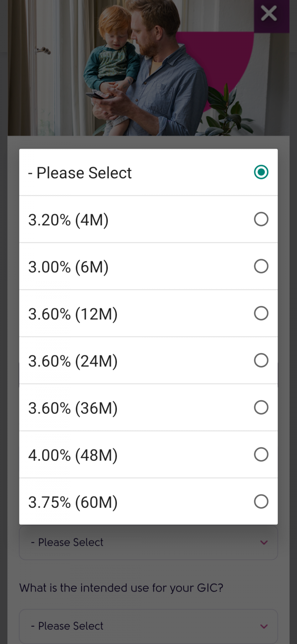Close the popup with the X icon

(269, 13)
